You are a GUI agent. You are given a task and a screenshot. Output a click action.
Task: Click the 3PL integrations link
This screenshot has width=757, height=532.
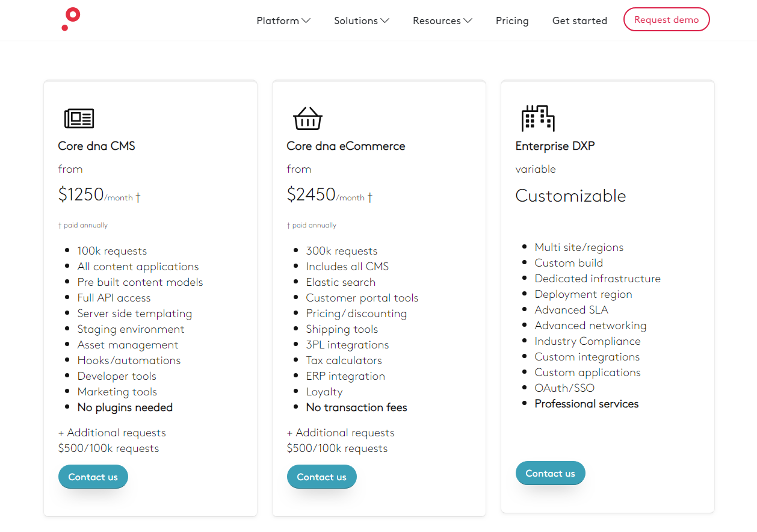click(347, 344)
